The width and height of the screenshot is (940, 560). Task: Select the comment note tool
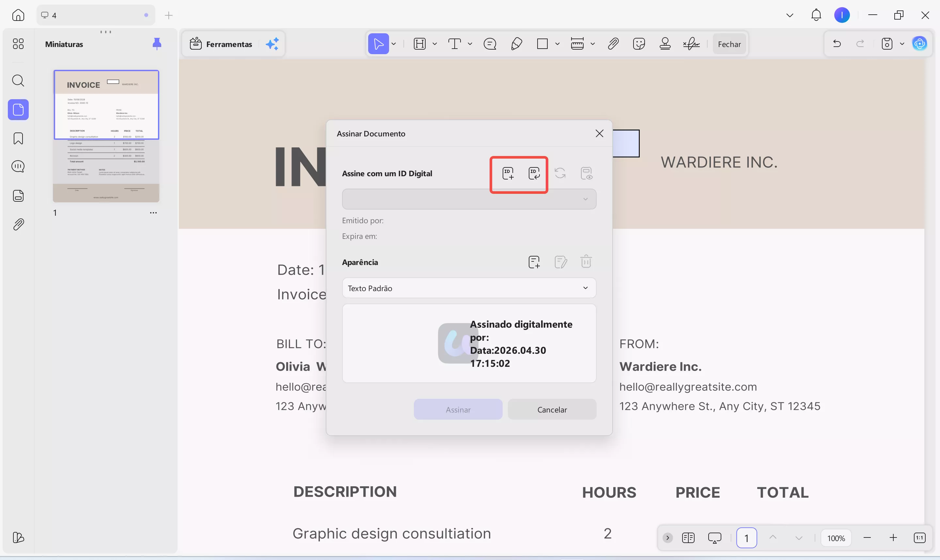pos(490,44)
